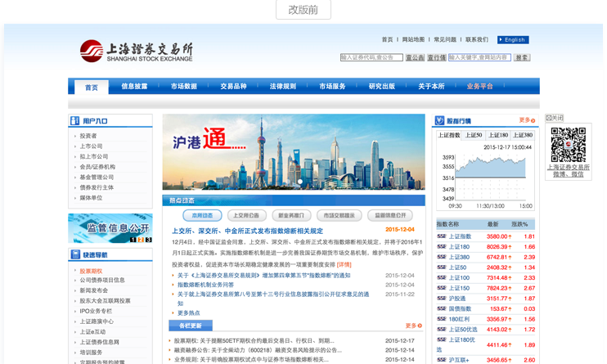Click SSE icon beside 上证100 row

441,277
